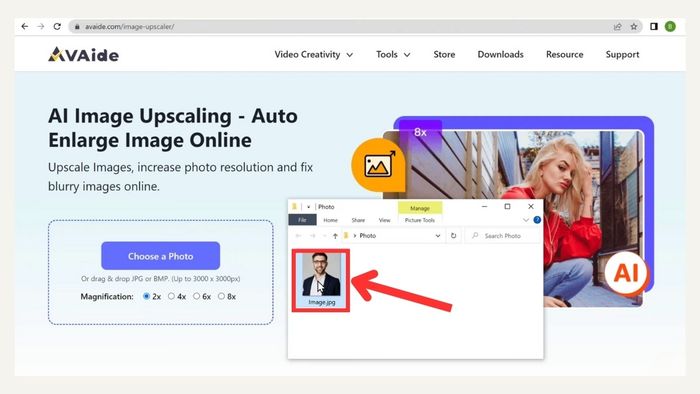Click the AVAide logo
The height and width of the screenshot is (394, 700).
pos(83,54)
